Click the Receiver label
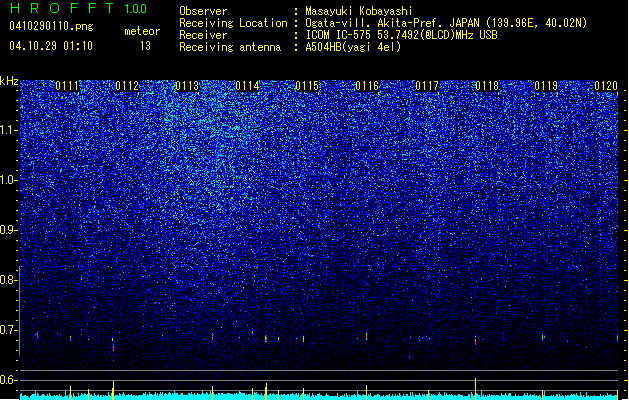 pos(203,35)
